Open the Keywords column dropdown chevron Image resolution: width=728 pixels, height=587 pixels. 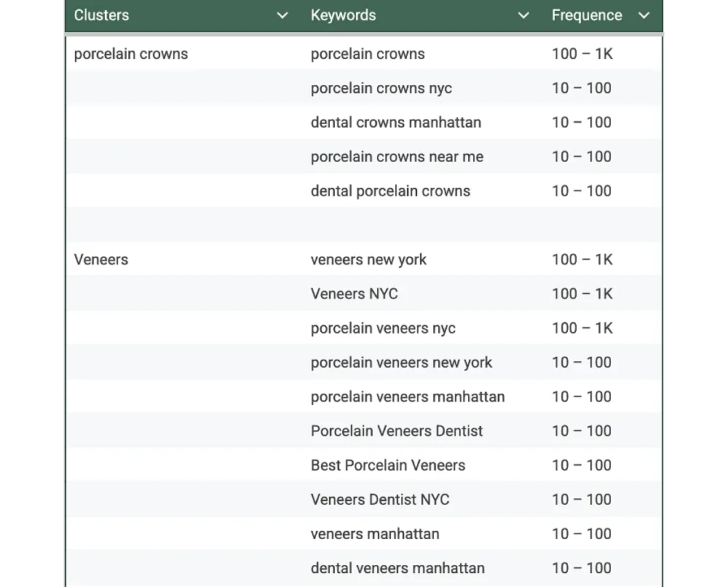click(523, 15)
